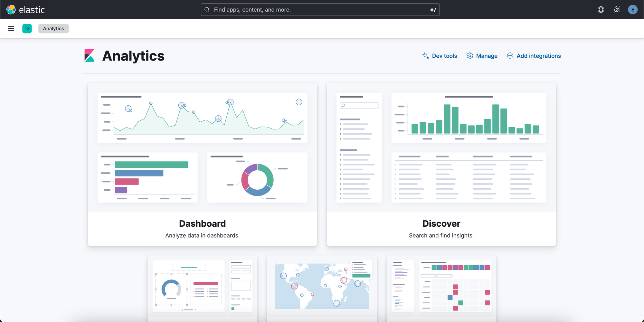644x322 pixels.
Task: Open the newsfeed celebration icon
Action: [x=617, y=10]
